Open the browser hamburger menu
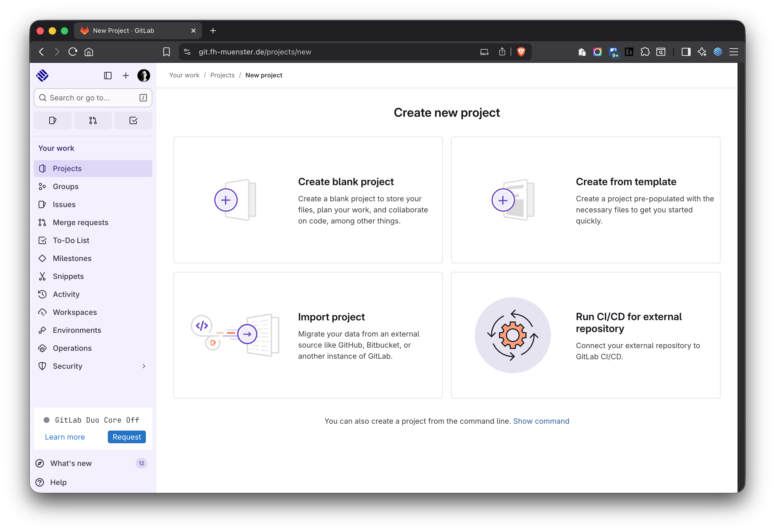The height and width of the screenshot is (532, 775). [x=734, y=52]
